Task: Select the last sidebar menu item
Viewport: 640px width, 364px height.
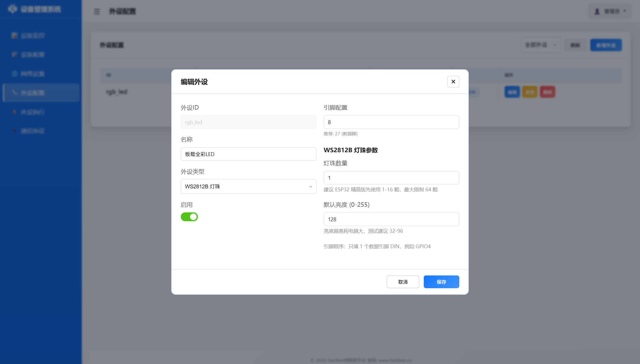Action: (41, 131)
